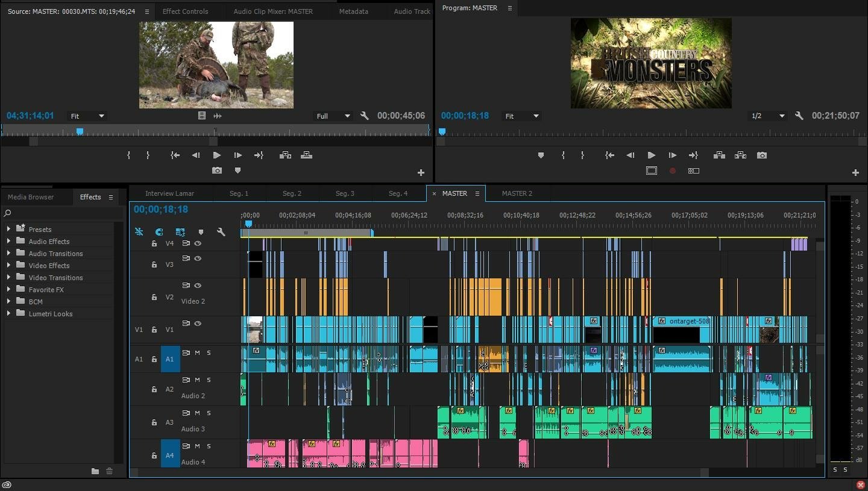Image resolution: width=868 pixels, height=491 pixels.
Task: Mute track A1
Action: tap(197, 353)
